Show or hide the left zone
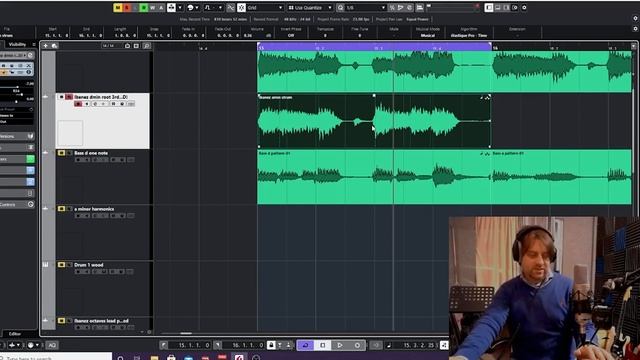Screen dimensions: 640x360 pos(489,8)
